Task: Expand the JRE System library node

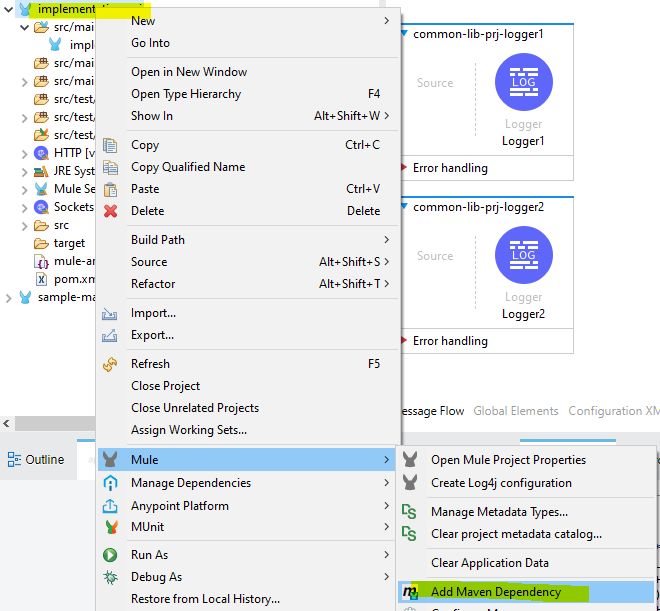Action: point(24,172)
